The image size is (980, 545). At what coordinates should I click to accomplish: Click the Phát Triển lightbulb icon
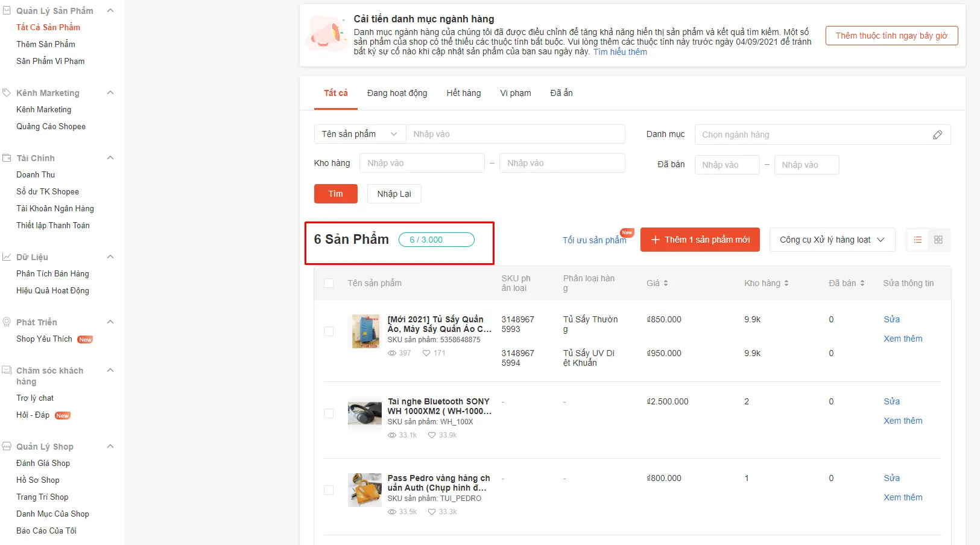[x=7, y=322]
